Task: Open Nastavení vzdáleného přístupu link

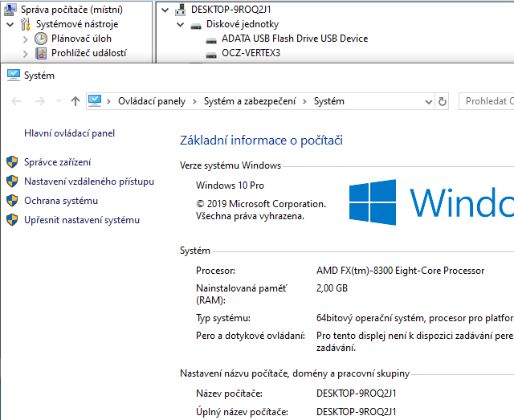Action: [x=89, y=181]
